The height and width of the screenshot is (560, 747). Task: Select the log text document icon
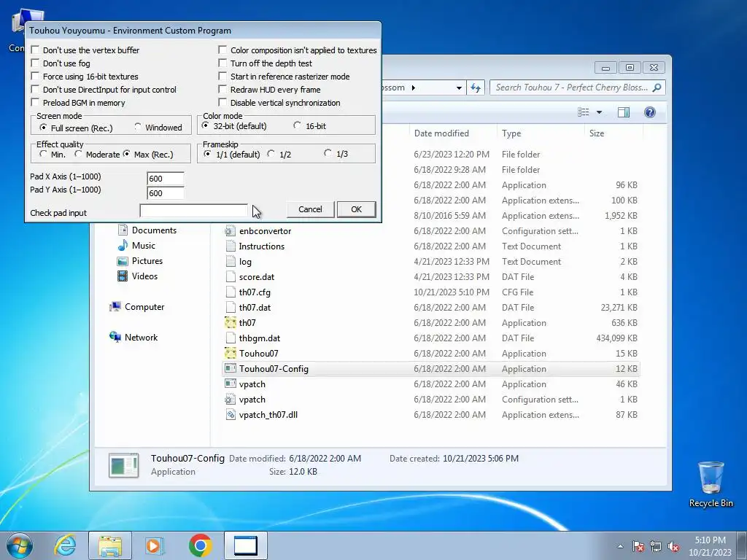[231, 262]
